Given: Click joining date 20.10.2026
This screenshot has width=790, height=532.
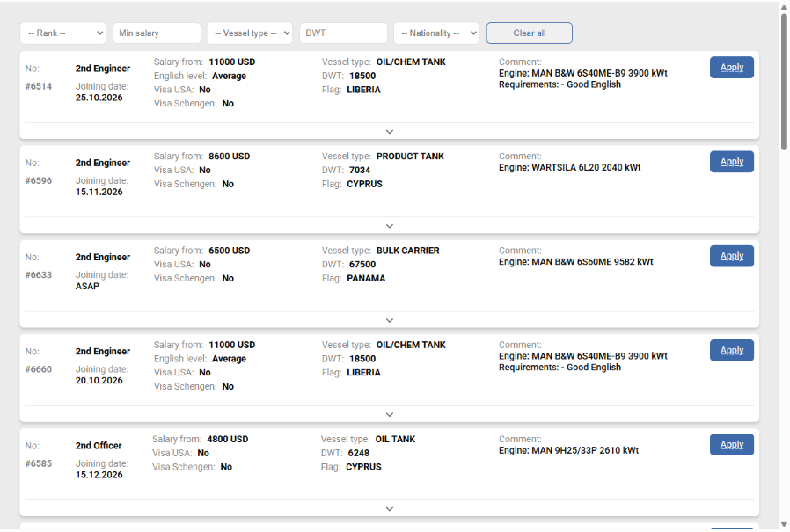Looking at the screenshot, I should 99,381.
